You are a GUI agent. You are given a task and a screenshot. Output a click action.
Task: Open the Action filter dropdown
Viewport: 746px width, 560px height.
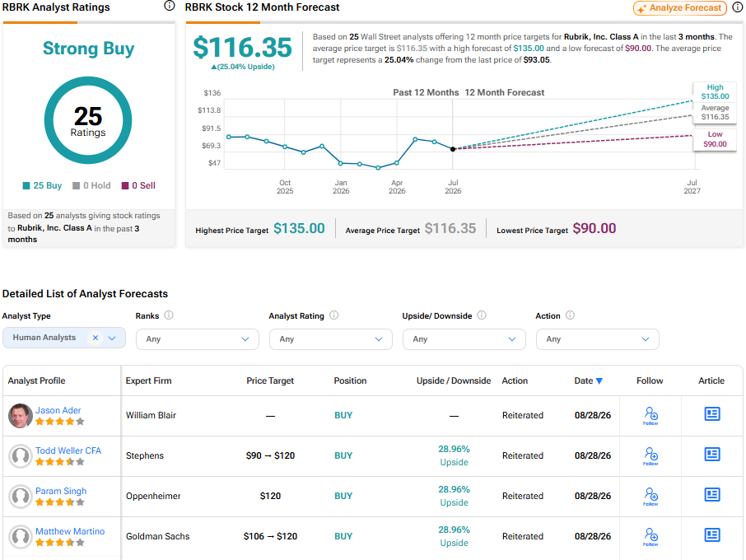[x=598, y=339]
